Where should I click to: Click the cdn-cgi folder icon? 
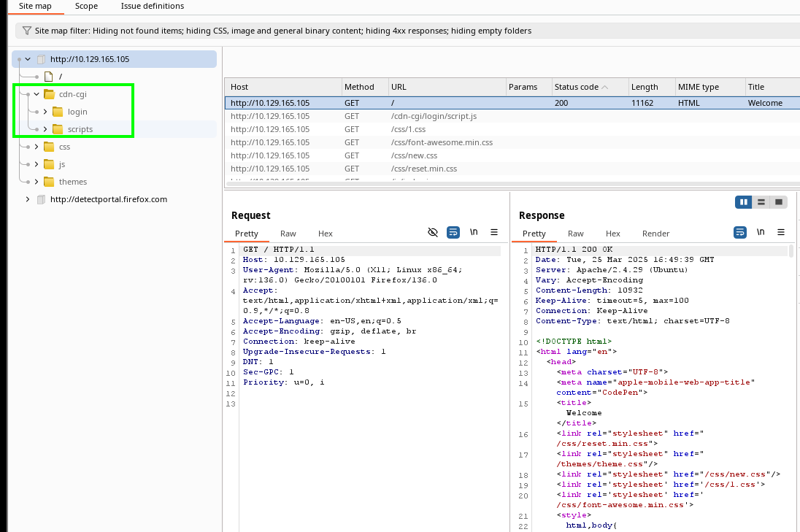pos(49,94)
